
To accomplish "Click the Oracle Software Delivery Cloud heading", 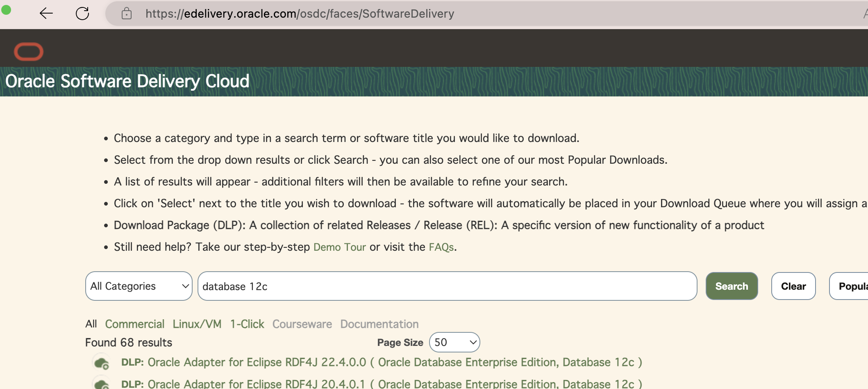I will point(127,81).
